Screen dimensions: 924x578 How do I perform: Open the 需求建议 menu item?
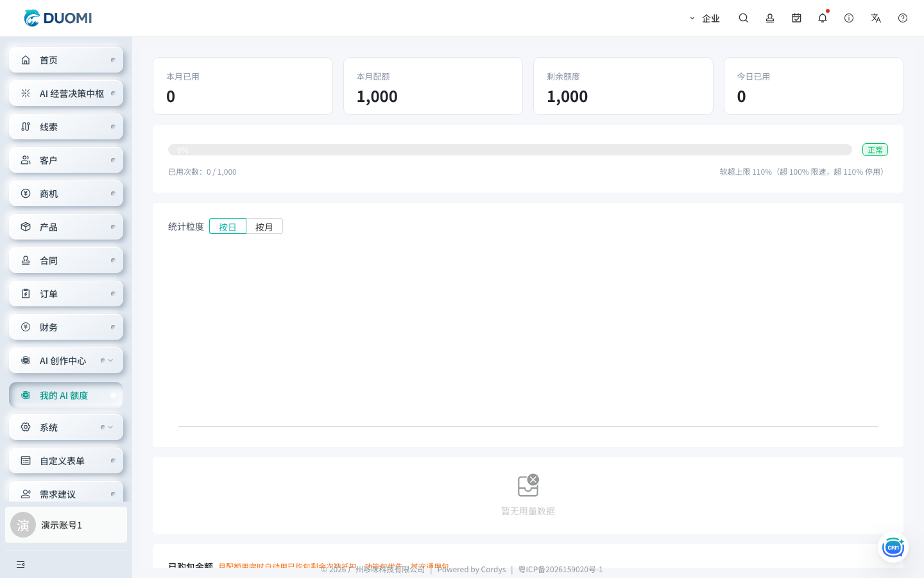(66, 493)
